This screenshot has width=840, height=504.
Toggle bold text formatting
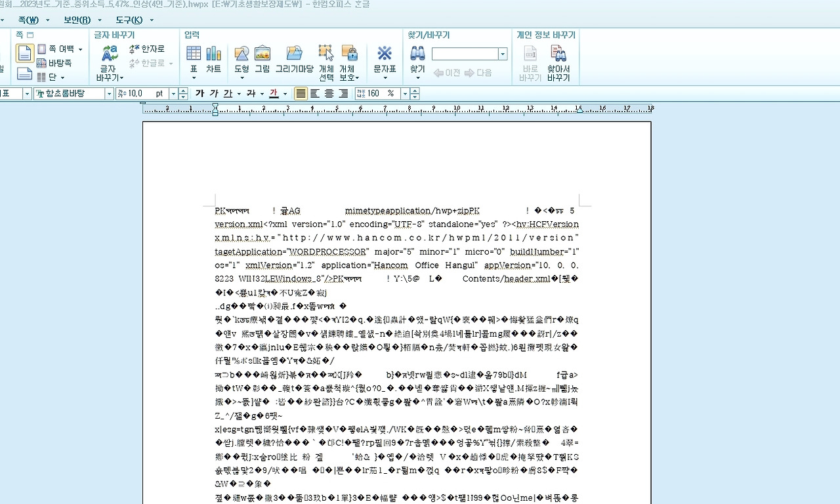tap(200, 94)
